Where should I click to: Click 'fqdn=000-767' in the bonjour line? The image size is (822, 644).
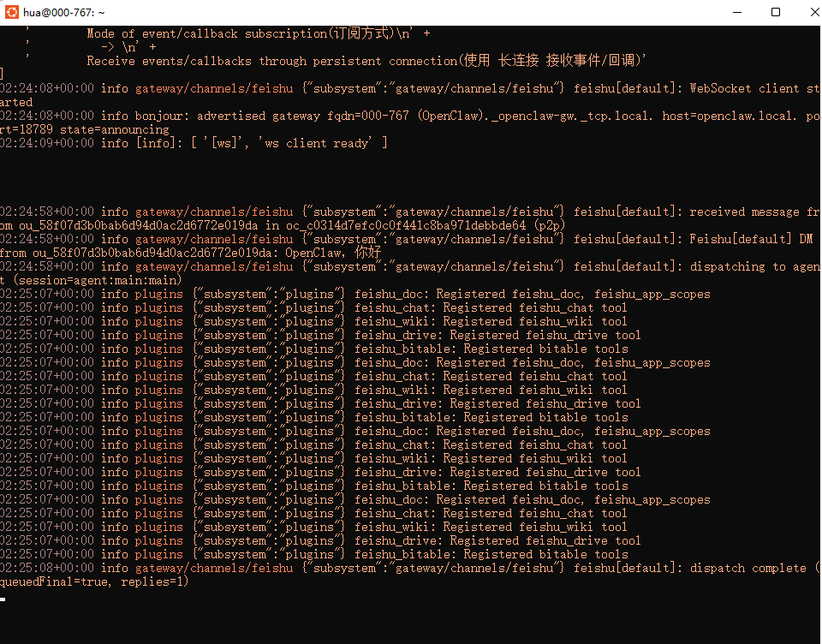pyautogui.click(x=368, y=116)
